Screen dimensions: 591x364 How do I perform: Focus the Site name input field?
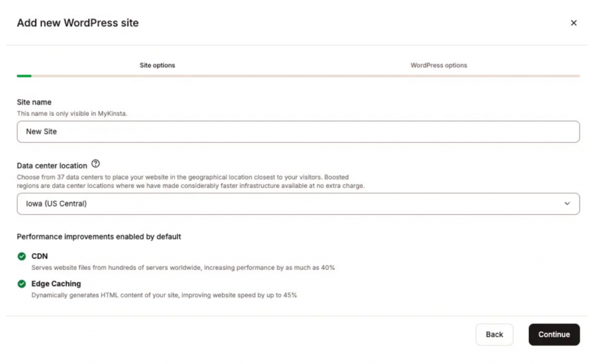point(298,132)
